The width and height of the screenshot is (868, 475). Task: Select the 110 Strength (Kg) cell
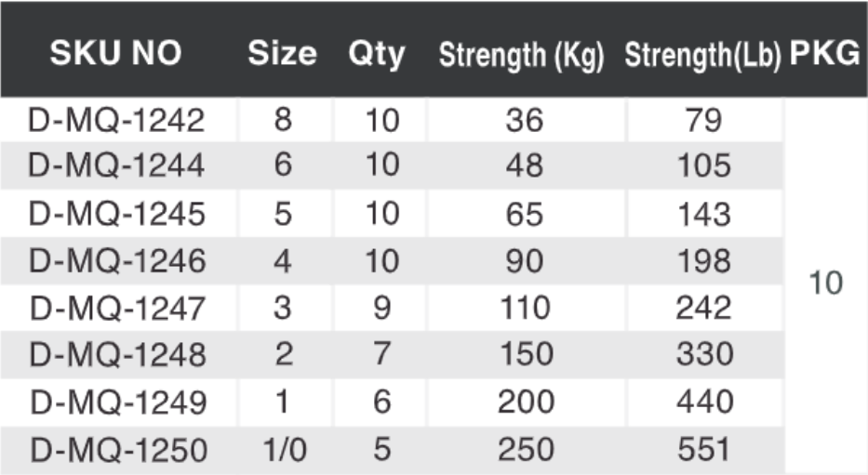click(x=525, y=309)
